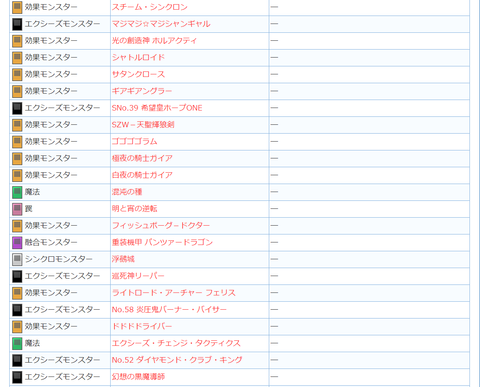Click the orange icon in 白夜の騎士ガイア row
This screenshot has width=480, height=387.
pos(17,175)
